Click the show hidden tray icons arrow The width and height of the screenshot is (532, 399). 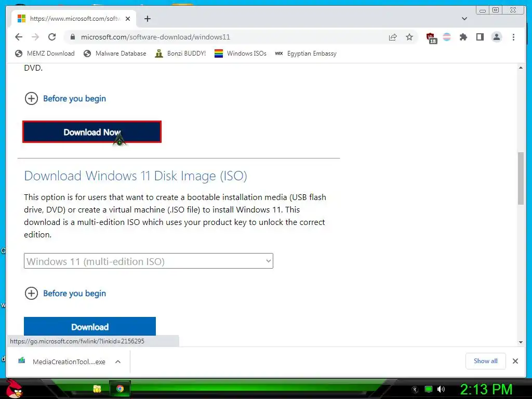pyautogui.click(x=415, y=390)
